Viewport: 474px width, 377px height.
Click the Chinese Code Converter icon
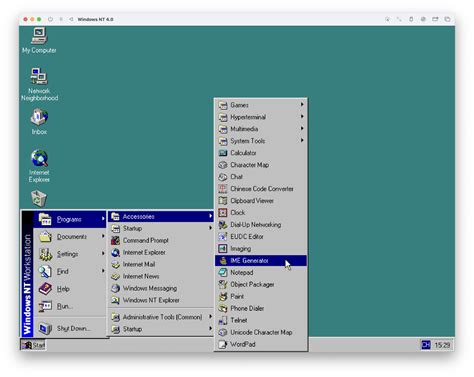223,189
